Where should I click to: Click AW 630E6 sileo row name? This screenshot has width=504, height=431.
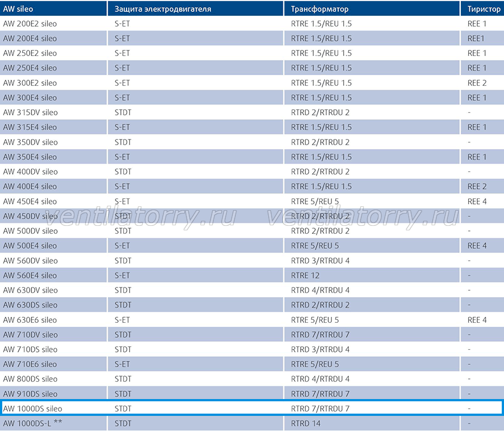30,320
